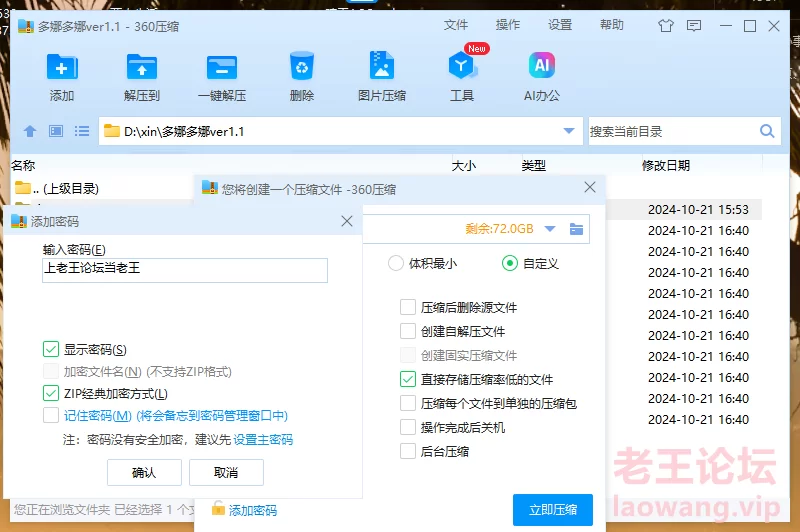
Task: Sort the file list by the 名称 column
Action: click(x=23, y=165)
